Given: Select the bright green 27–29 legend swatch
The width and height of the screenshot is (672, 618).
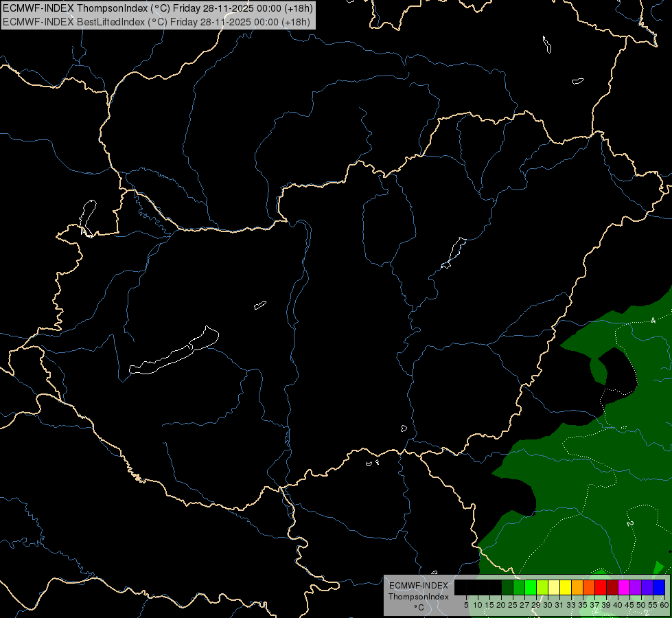Looking at the screenshot, I should pyautogui.click(x=531, y=588).
